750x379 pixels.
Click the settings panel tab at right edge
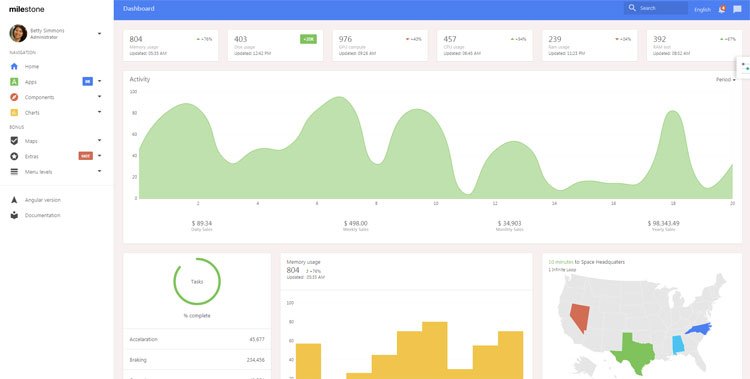click(x=743, y=66)
